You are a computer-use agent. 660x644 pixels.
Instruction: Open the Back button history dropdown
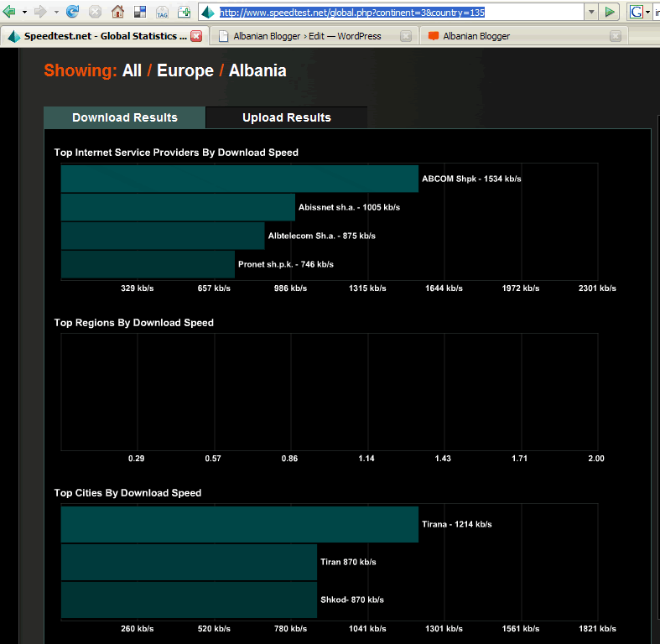point(25,13)
